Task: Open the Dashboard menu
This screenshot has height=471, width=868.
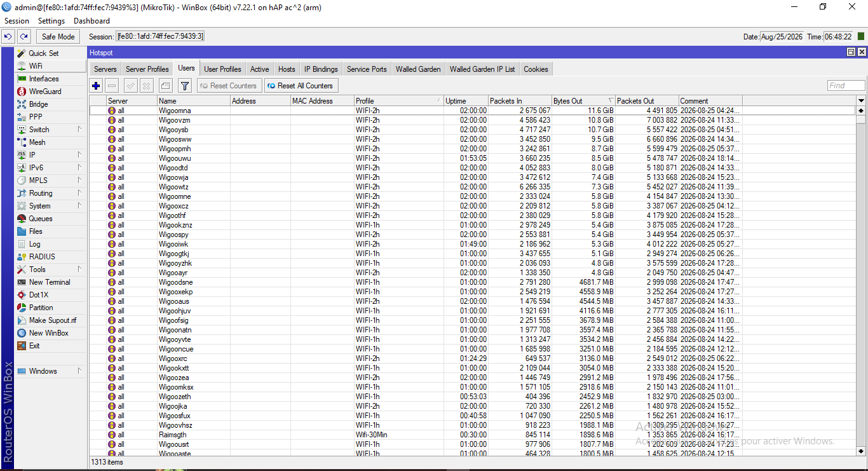Action: 92,21
